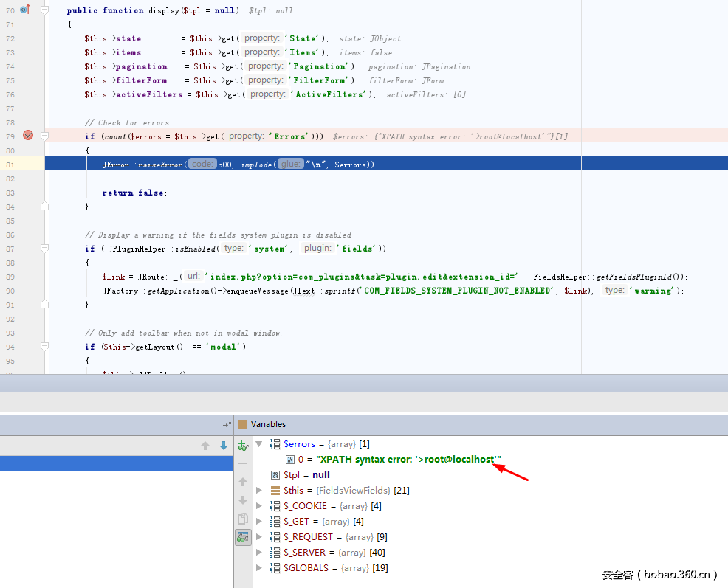Toggle the breakpoint on line 79

click(x=28, y=136)
